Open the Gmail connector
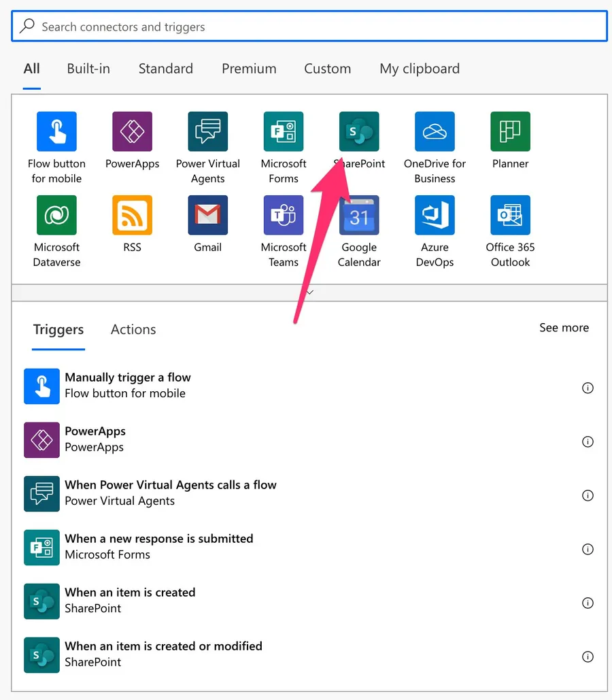Image resolution: width=612 pixels, height=700 pixels. click(208, 216)
